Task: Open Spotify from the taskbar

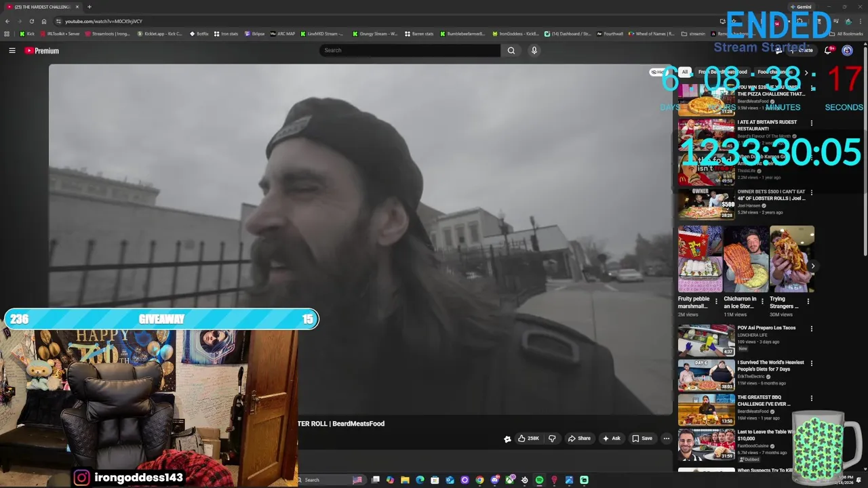Action: pos(539,480)
